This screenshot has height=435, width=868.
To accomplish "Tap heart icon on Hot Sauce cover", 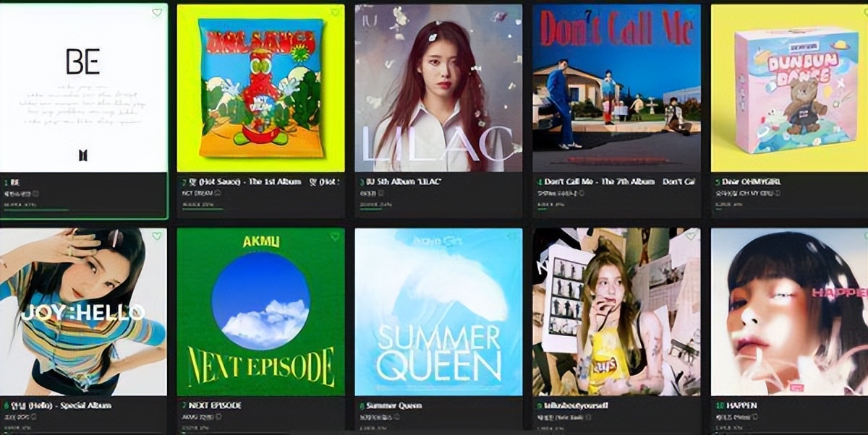I will (335, 12).
